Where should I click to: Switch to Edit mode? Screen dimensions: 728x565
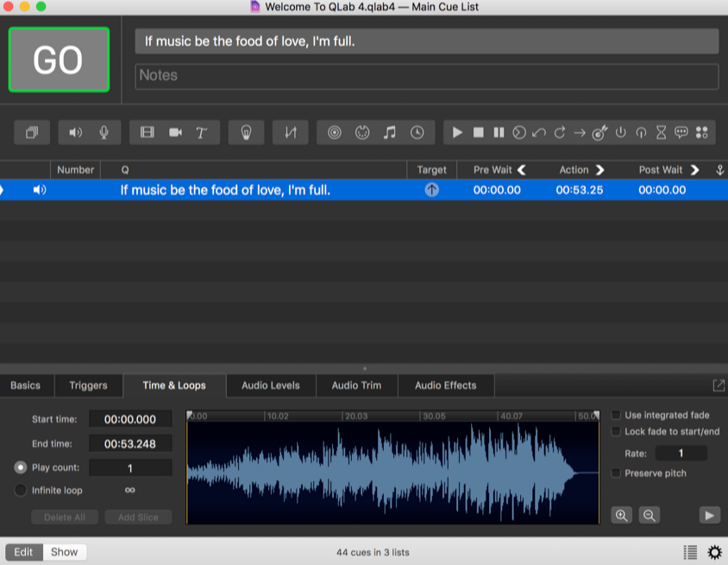point(23,552)
